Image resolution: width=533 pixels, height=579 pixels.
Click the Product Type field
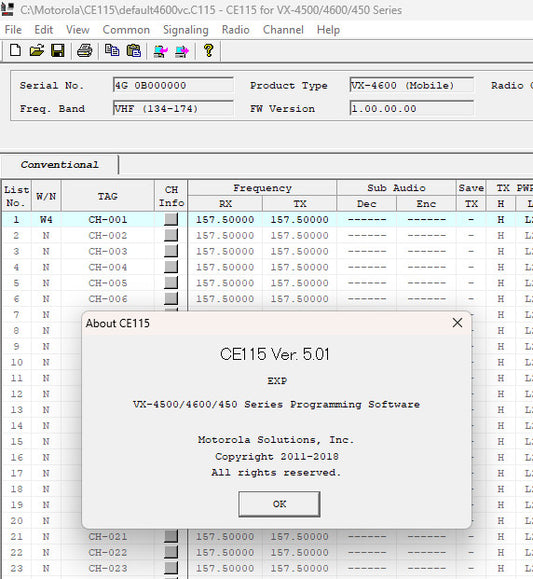(411, 85)
